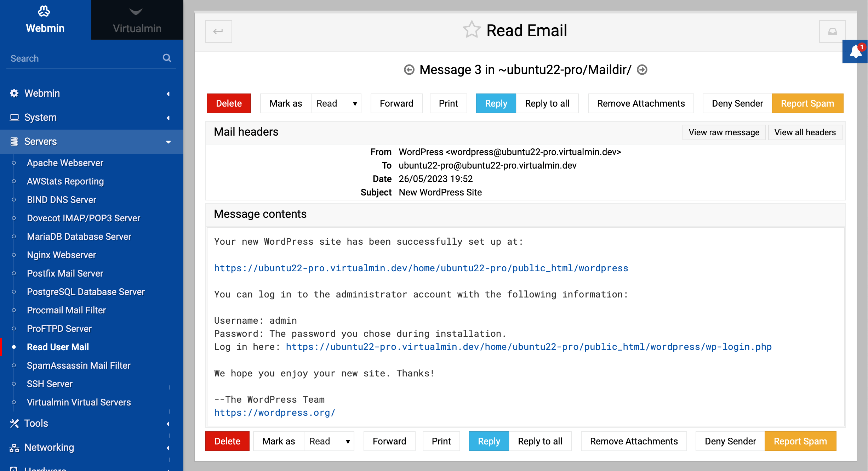
Task: Click View raw message button
Action: tap(724, 132)
